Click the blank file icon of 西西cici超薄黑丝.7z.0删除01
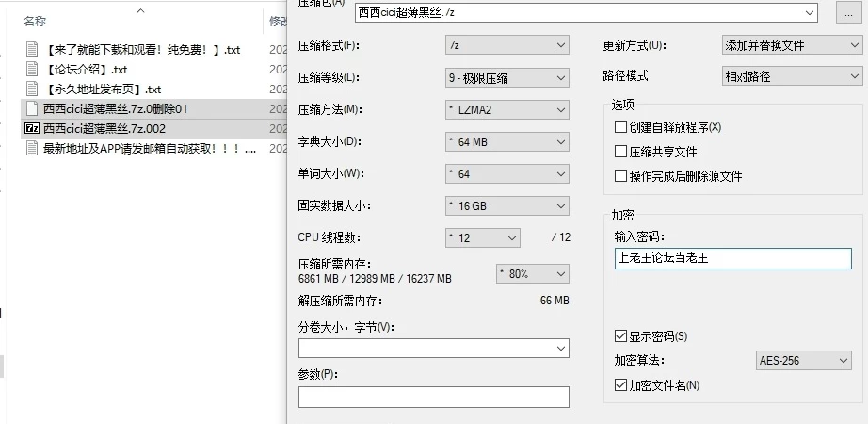 click(x=32, y=108)
